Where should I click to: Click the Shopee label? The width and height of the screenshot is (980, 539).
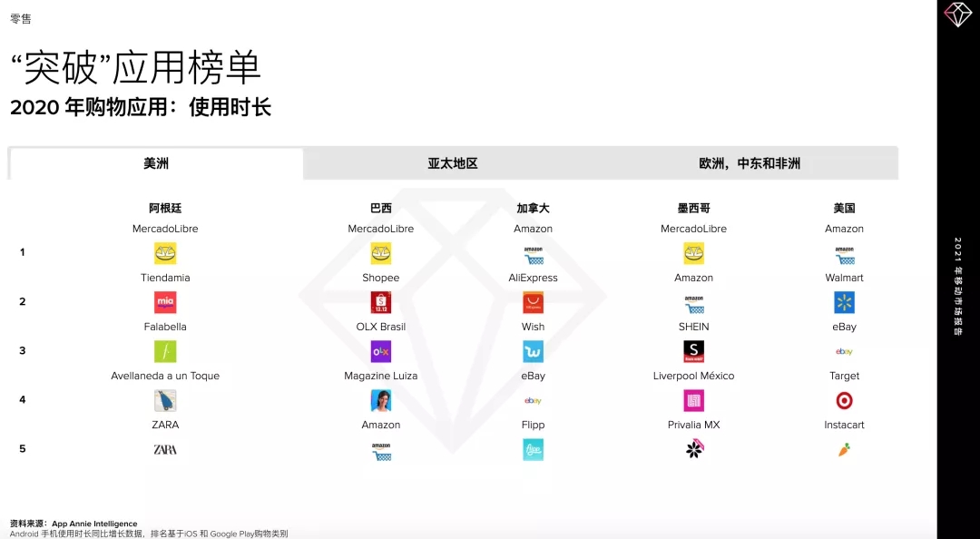coord(380,278)
